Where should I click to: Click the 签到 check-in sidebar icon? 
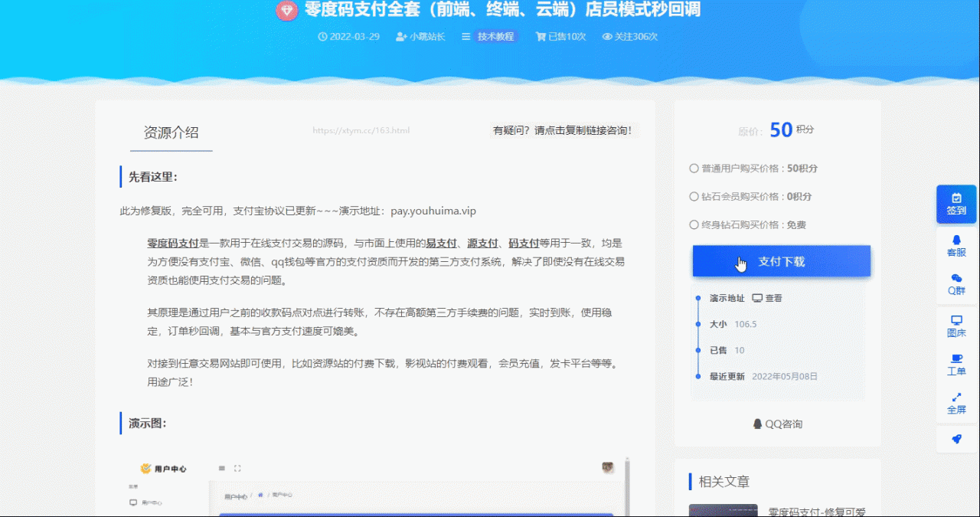point(956,204)
